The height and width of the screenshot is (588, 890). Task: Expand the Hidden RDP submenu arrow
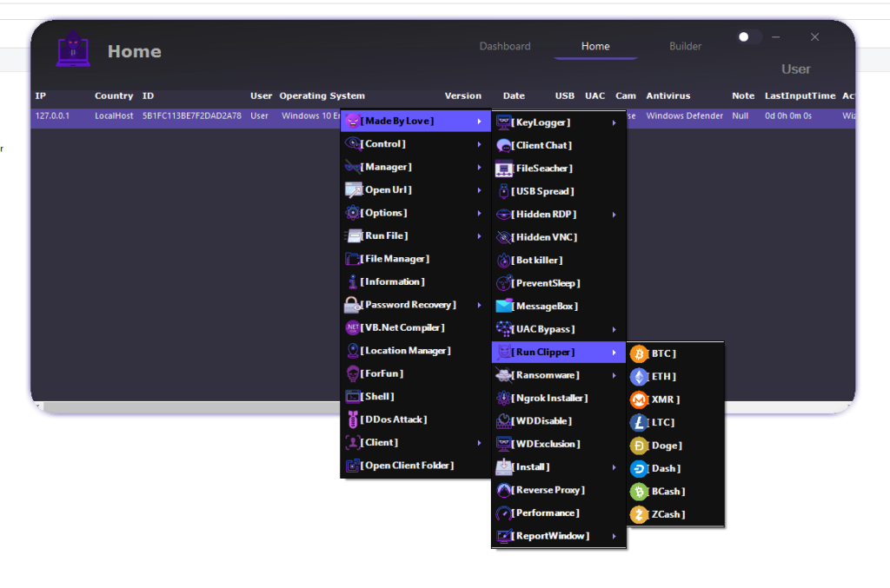tap(614, 214)
